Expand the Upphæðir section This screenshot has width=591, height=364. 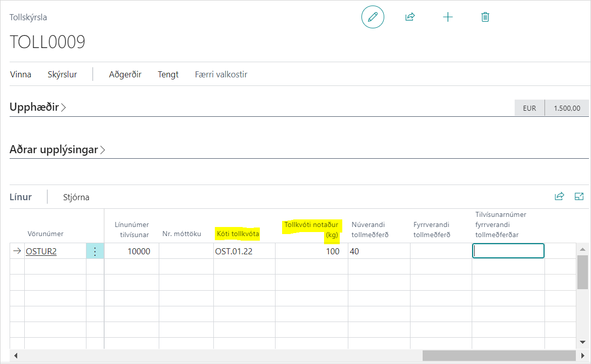coord(38,107)
